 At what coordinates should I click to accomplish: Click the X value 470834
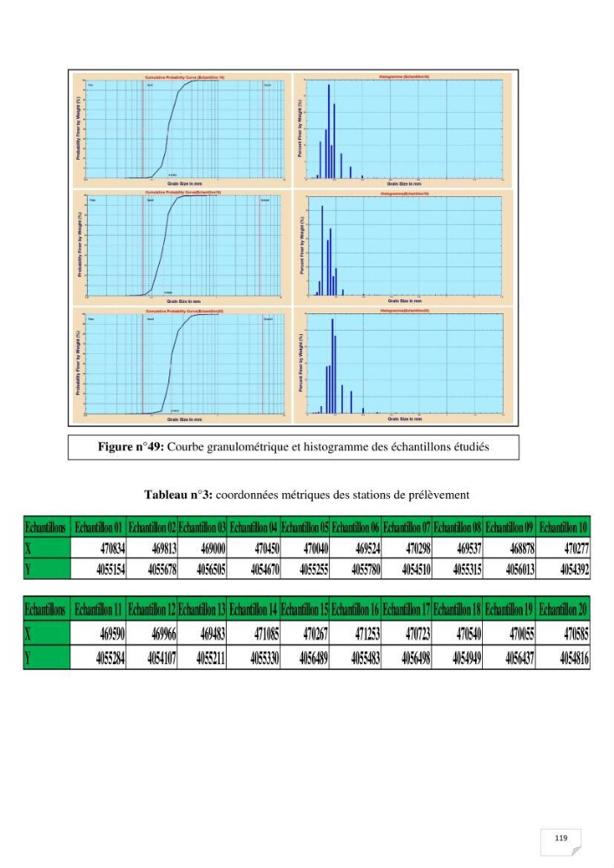point(112,549)
